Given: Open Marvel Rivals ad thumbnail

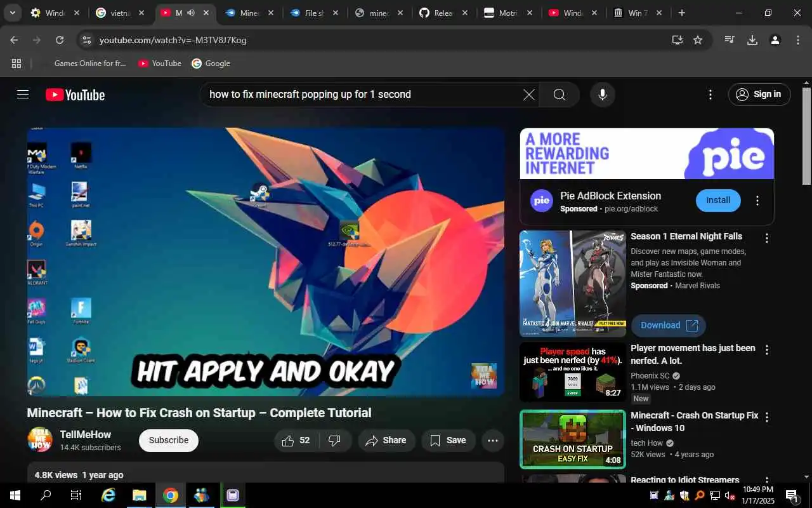Looking at the screenshot, I should tap(572, 283).
